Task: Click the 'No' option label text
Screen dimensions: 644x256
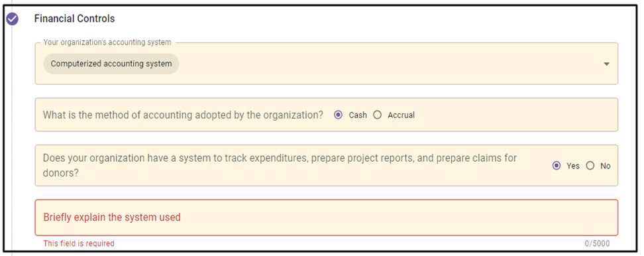Action: 606,166
